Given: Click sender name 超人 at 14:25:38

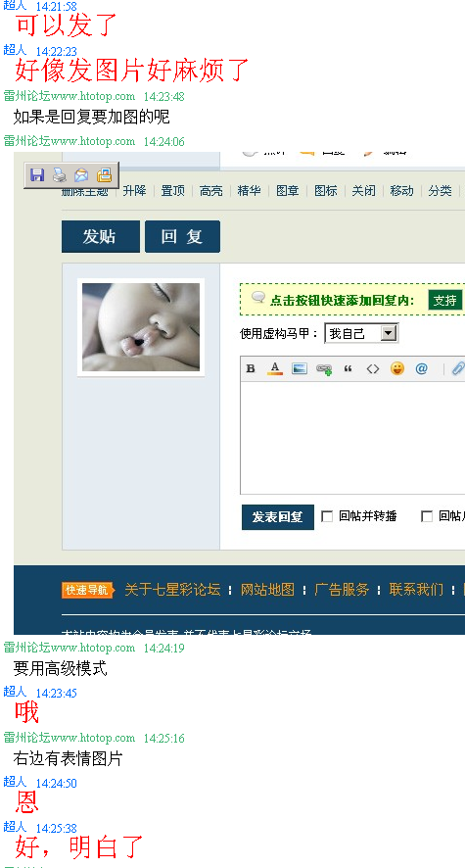Looking at the screenshot, I should (15, 827).
